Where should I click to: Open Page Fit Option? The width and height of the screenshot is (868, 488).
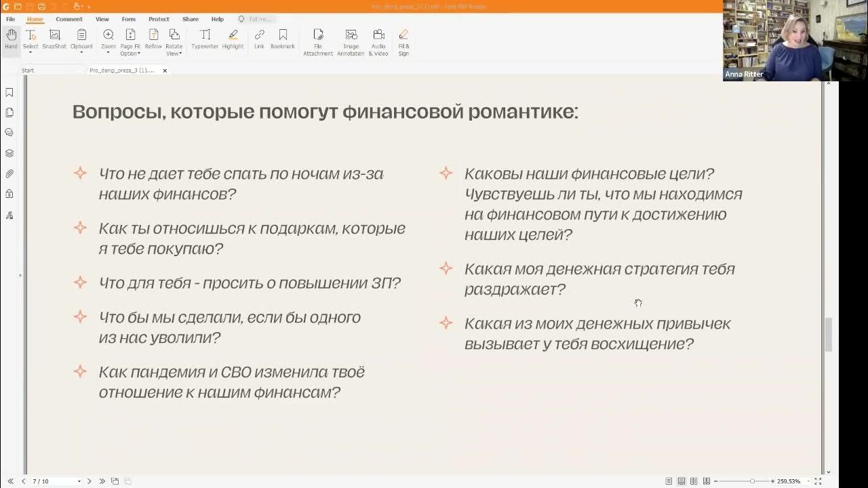click(x=130, y=42)
